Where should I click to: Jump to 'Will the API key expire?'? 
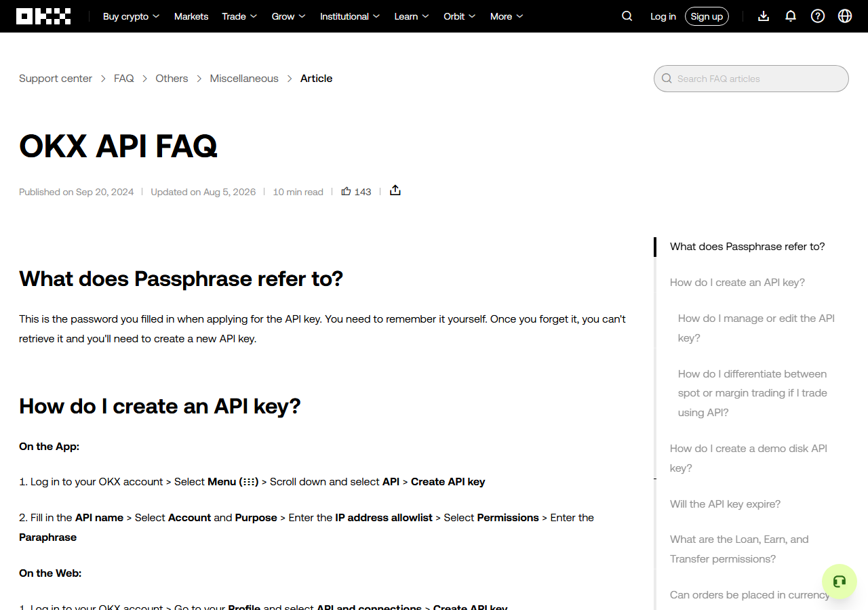tap(725, 504)
